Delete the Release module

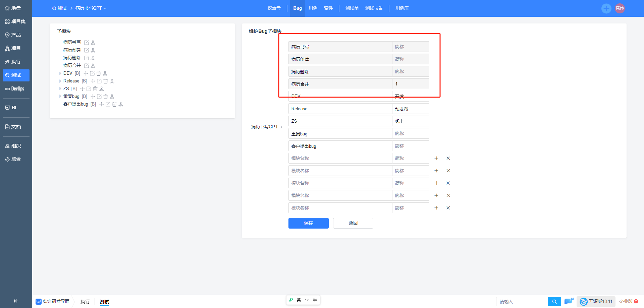106,81
